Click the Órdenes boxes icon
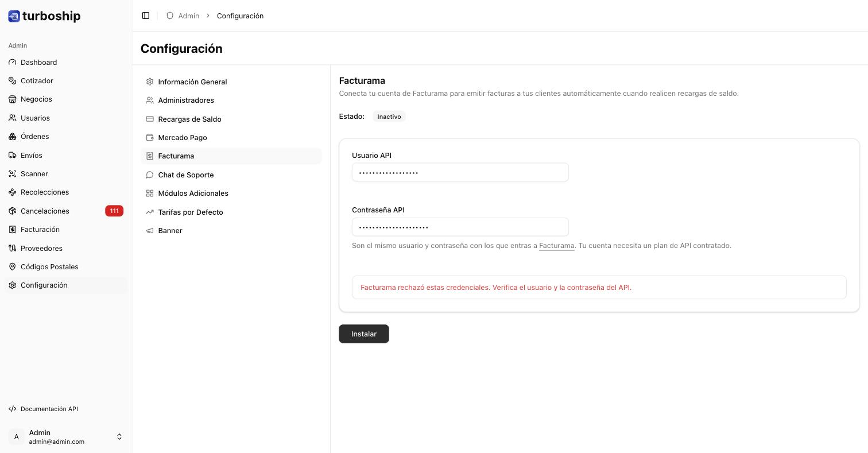The height and width of the screenshot is (453, 868). pyautogui.click(x=13, y=137)
